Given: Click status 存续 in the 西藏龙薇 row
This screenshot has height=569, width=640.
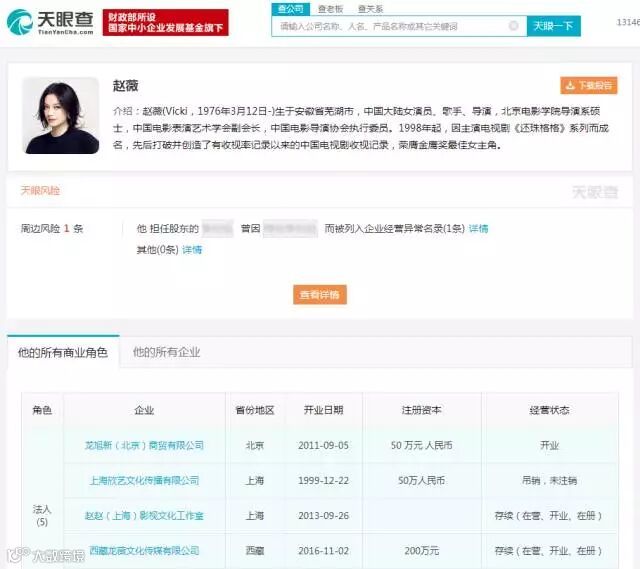Looking at the screenshot, I should pos(548,551).
